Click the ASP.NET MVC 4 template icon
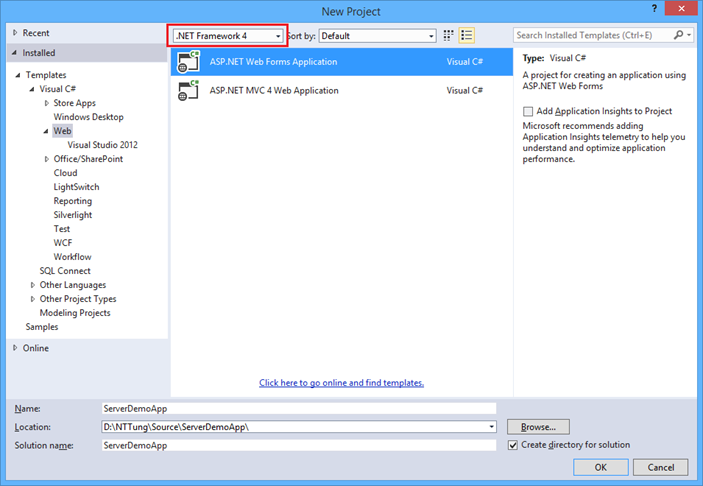Screen dimensions: 703x486 point(188,90)
